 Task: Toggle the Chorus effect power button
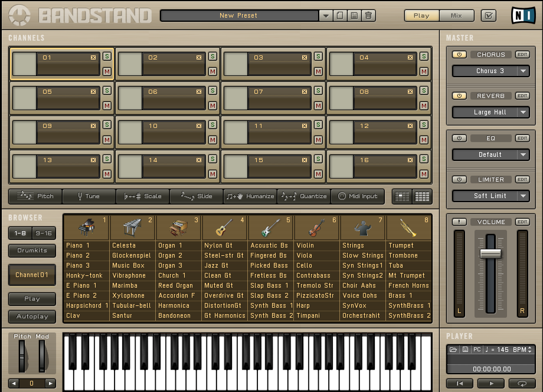[x=459, y=55]
